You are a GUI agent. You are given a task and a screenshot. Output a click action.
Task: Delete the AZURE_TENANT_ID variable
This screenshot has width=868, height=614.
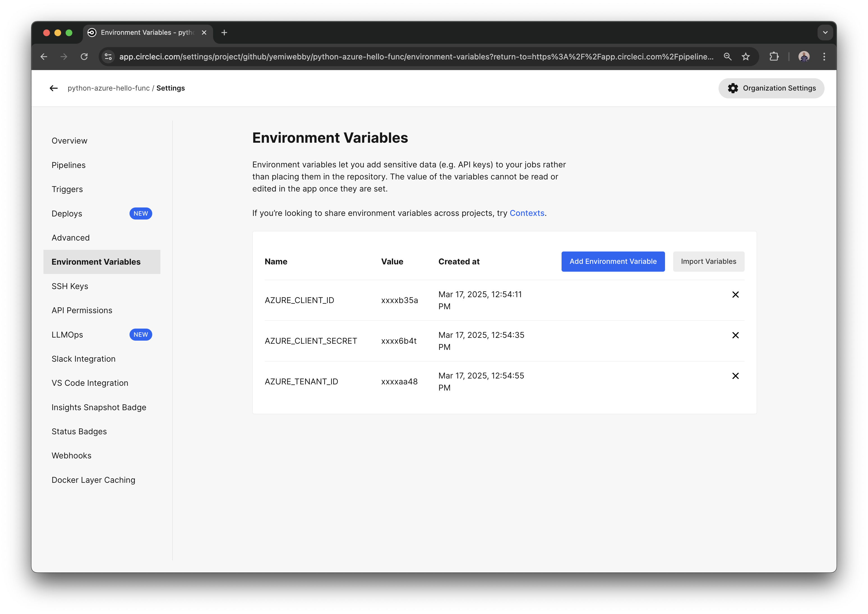tap(736, 376)
